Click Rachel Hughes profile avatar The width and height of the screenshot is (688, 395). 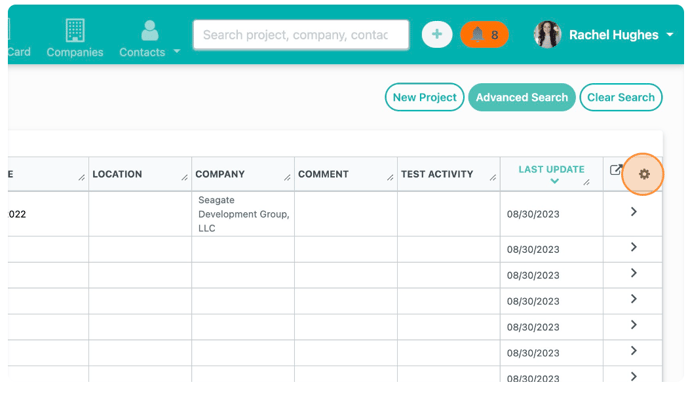tap(547, 34)
